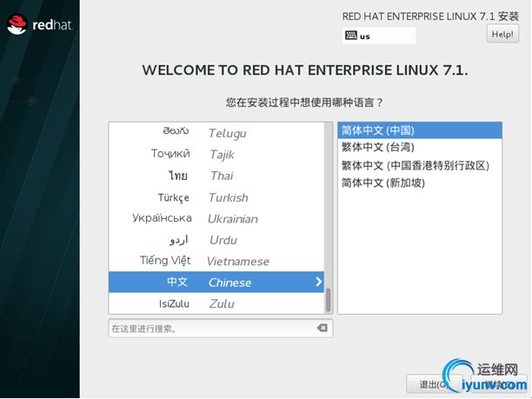Choose locale 繁体中文 (中国香港特别行政区)

pyautogui.click(x=420, y=165)
